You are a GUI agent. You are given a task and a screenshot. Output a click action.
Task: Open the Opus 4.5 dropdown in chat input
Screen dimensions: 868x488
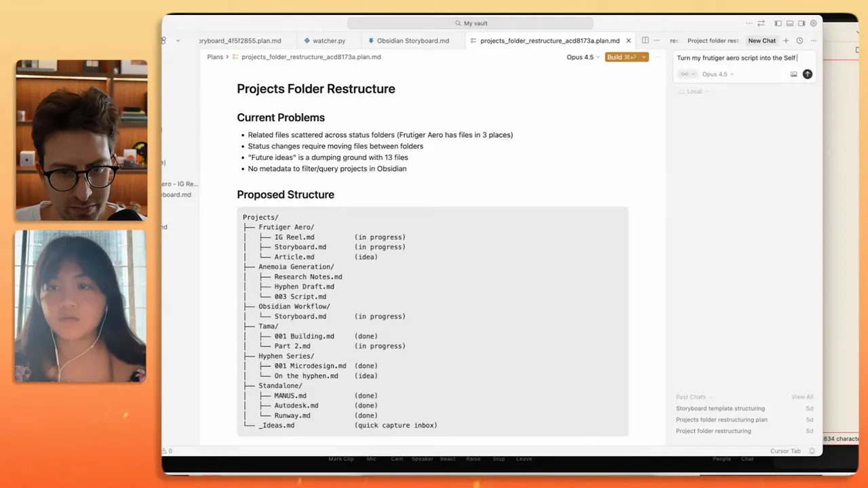718,75
